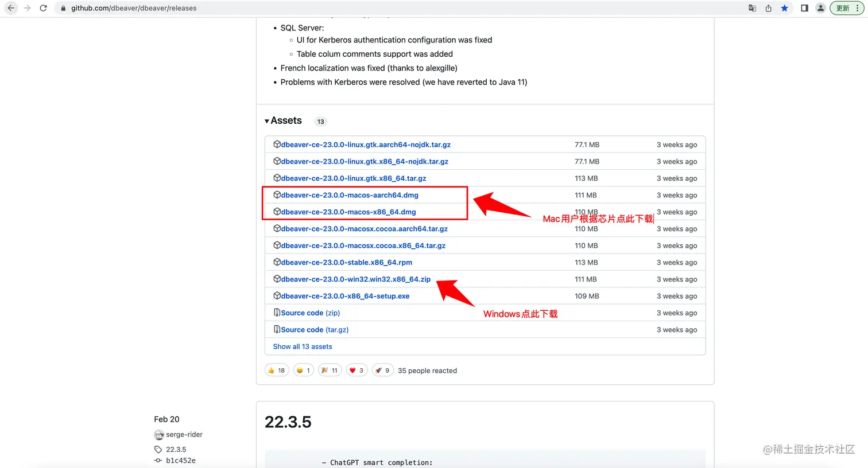This screenshot has height=468, width=868.
Task: Click the 更新 update button
Action: [847, 8]
